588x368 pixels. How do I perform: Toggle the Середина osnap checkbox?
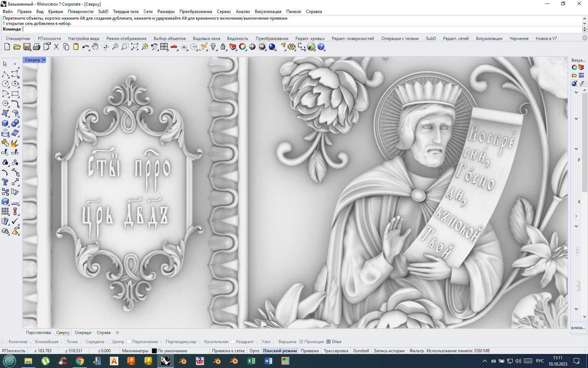coord(82,342)
